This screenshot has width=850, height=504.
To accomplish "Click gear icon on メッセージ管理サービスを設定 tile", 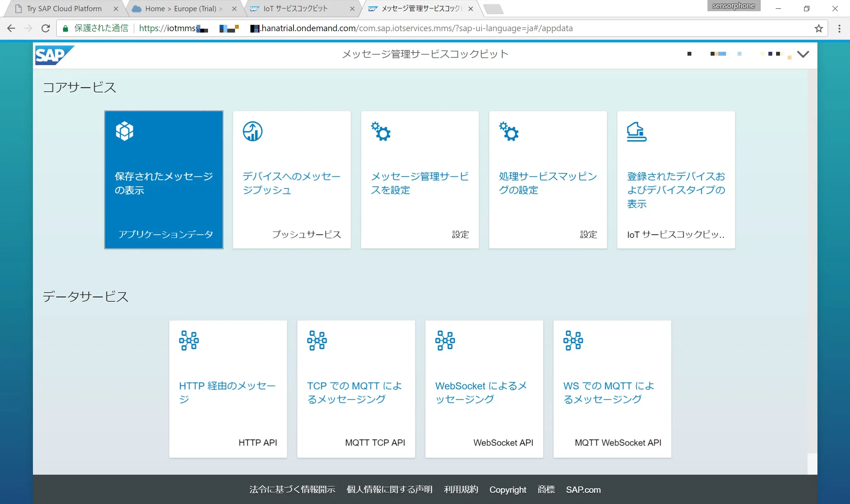I will pyautogui.click(x=381, y=131).
